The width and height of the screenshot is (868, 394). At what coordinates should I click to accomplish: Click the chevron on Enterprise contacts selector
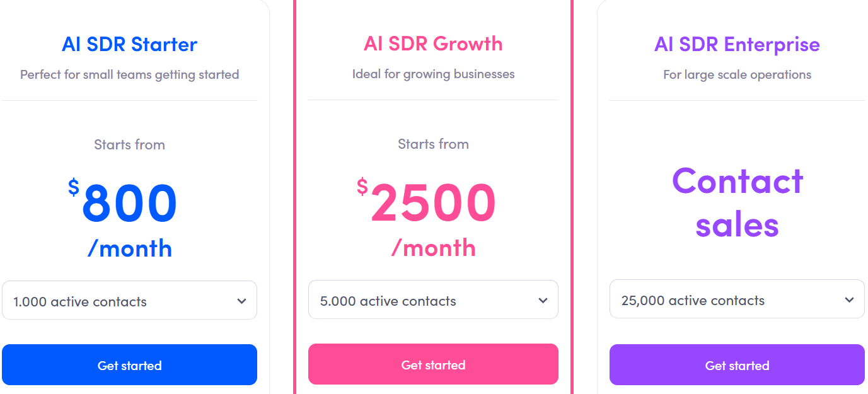(848, 299)
